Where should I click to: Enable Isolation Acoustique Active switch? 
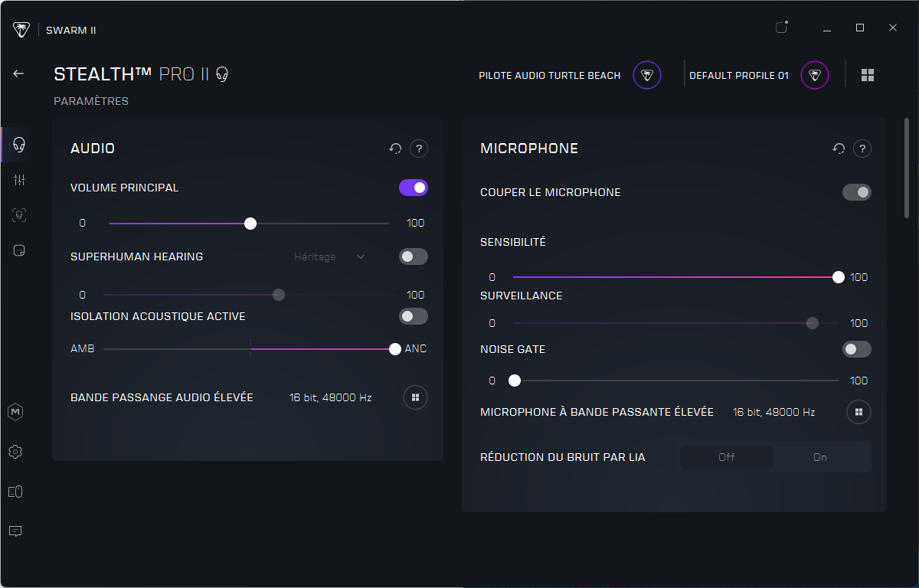[x=414, y=316]
